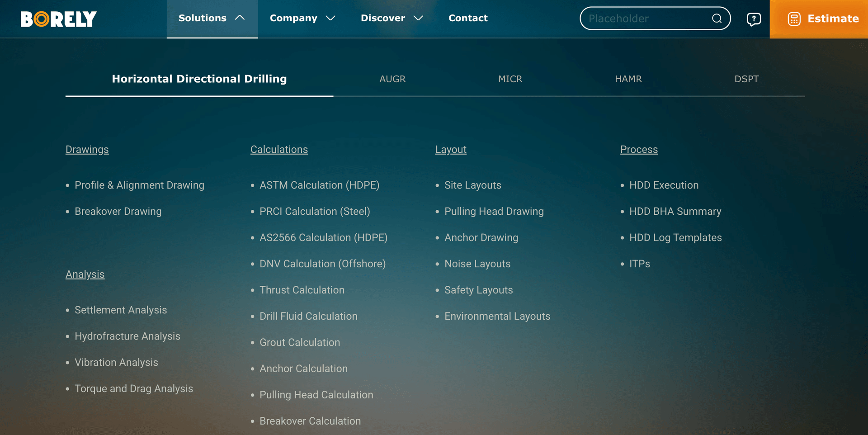Expand the Company dropdown
Screen dimensions: 868x435
point(302,19)
